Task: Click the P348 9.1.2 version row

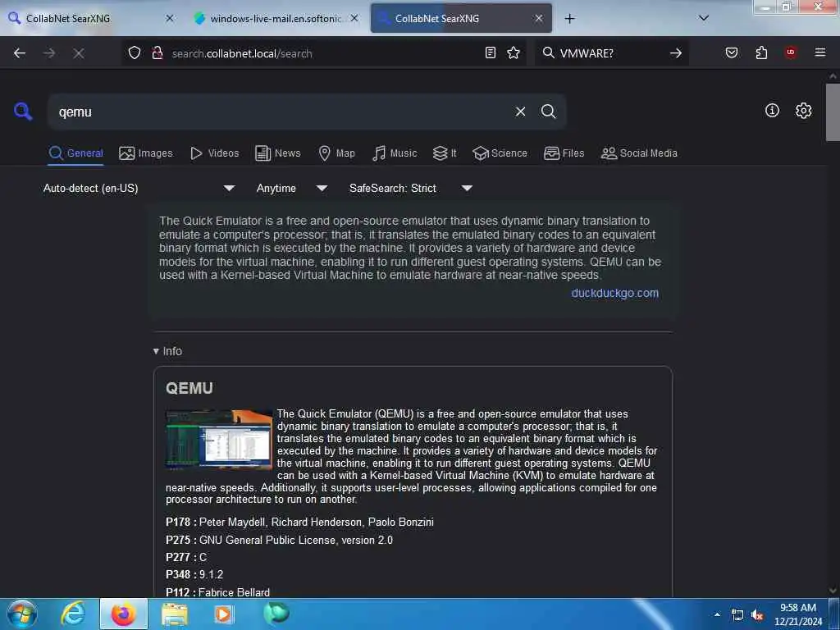Action: pyautogui.click(x=194, y=574)
